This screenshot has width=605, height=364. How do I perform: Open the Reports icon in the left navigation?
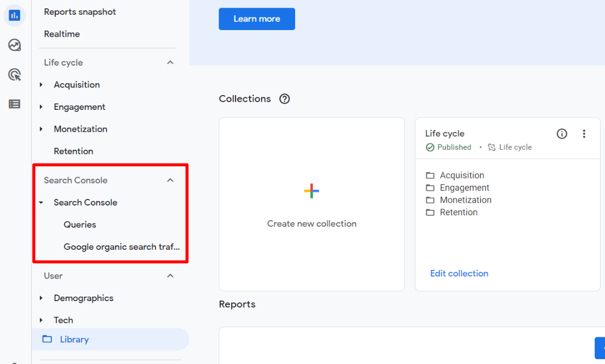click(x=14, y=15)
